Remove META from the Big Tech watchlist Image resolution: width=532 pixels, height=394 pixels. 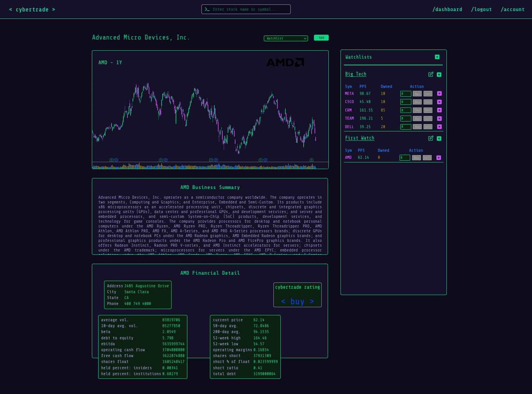tap(439, 93)
